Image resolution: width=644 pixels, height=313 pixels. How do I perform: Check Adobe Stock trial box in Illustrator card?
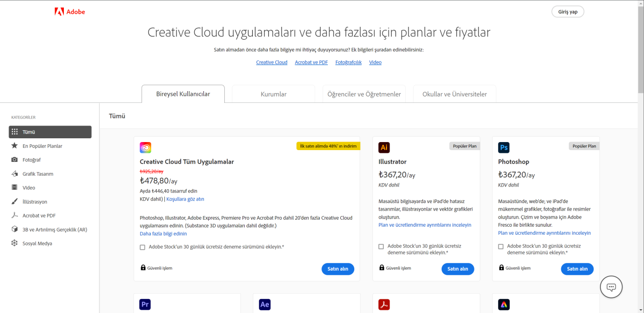click(381, 247)
